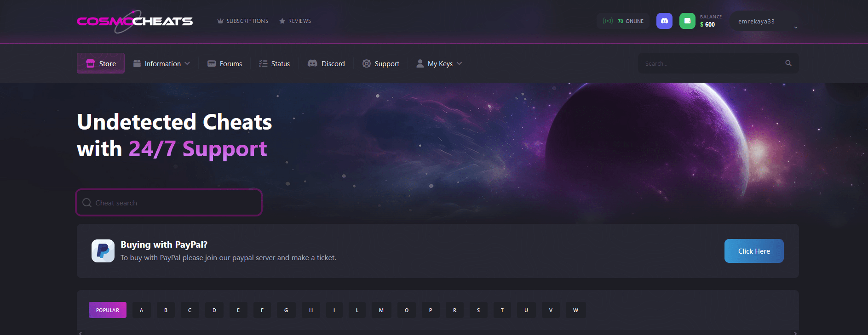This screenshot has height=335, width=868.
Task: Open the Information menu
Action: coord(161,63)
